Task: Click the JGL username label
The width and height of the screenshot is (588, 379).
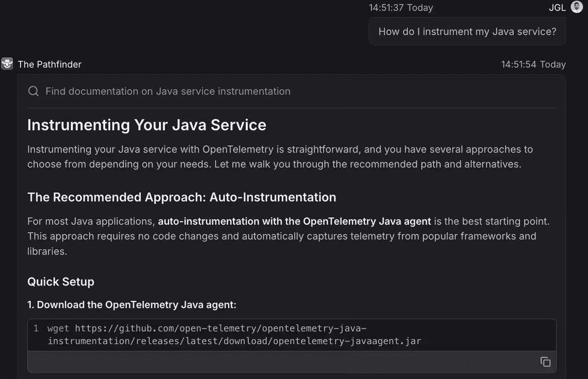Action: [x=557, y=8]
